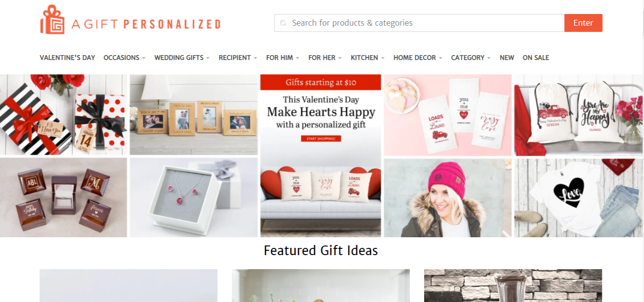Open the For Him menu

[283, 58]
